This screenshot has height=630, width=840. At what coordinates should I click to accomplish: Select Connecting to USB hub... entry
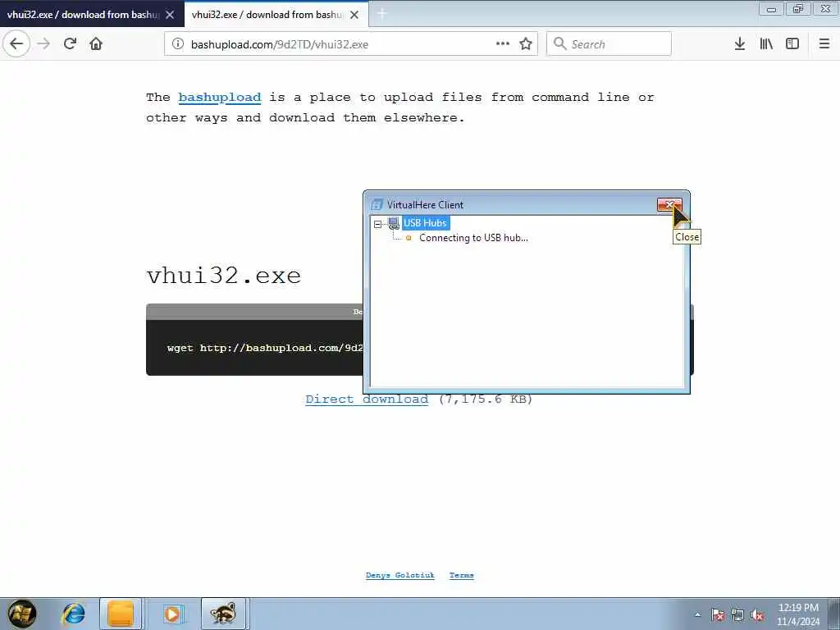pos(473,238)
